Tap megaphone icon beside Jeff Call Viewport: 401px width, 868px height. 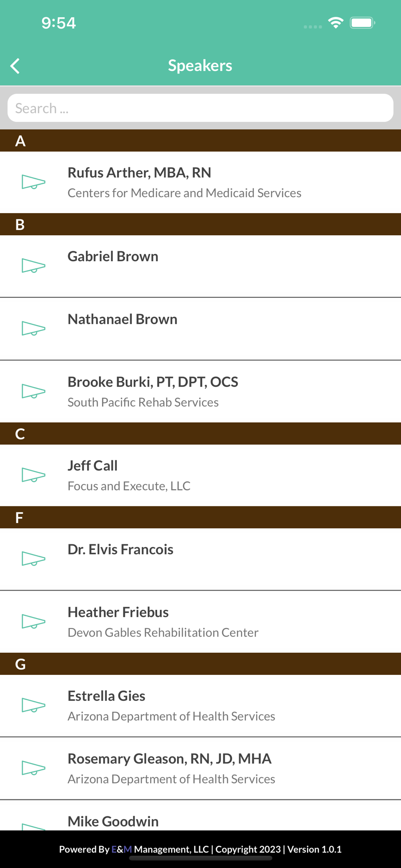[x=33, y=475]
